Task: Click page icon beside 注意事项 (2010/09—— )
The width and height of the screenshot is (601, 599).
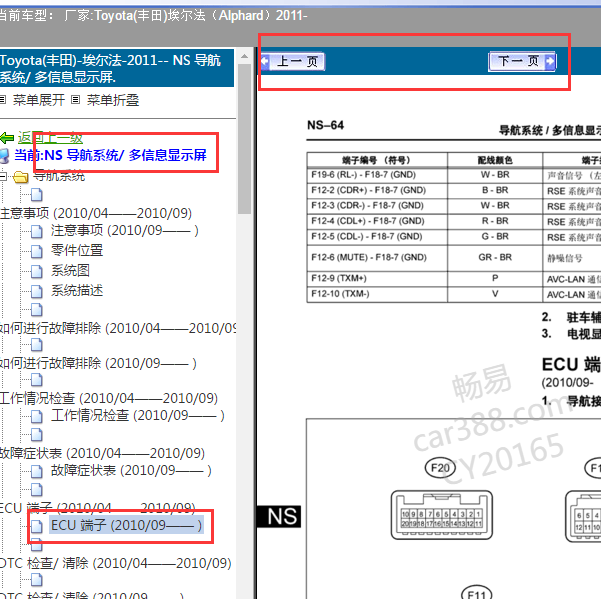Action: [x=36, y=231]
